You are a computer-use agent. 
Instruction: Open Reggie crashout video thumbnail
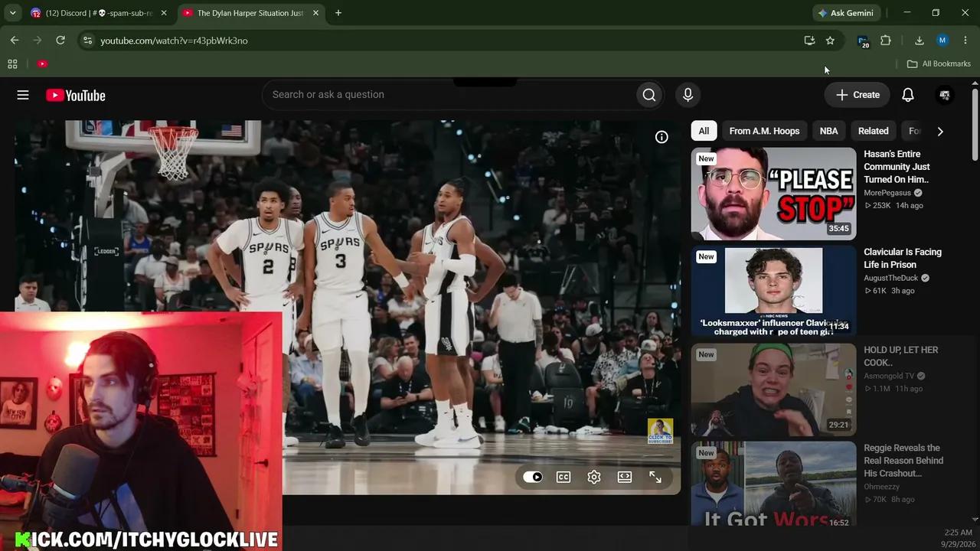pyautogui.click(x=773, y=484)
